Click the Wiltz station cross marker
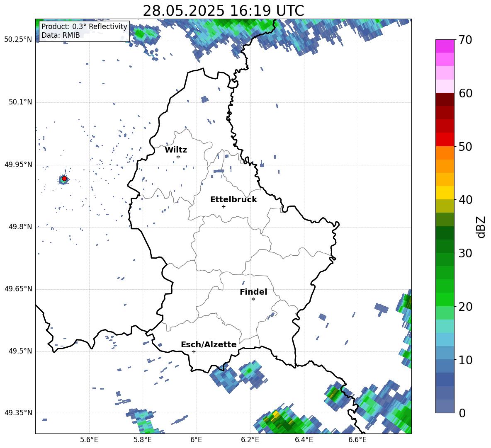 pos(178,157)
